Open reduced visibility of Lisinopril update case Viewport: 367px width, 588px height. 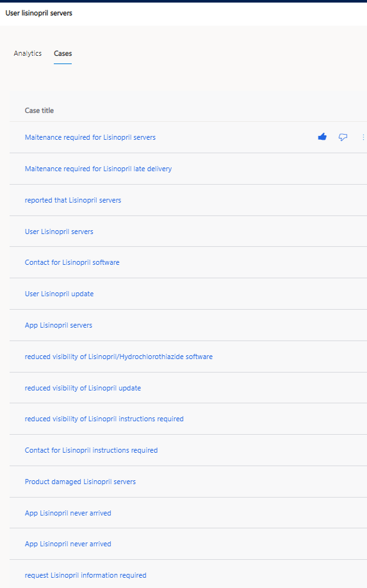tap(83, 388)
